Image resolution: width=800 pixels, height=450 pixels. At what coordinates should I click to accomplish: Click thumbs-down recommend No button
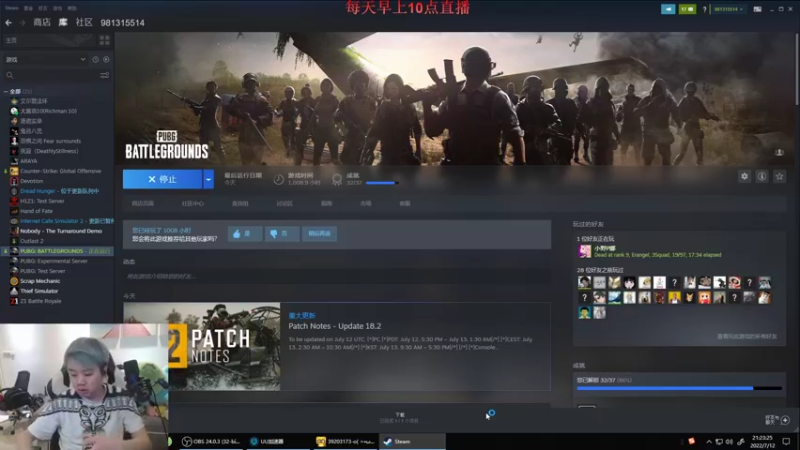tap(282, 234)
